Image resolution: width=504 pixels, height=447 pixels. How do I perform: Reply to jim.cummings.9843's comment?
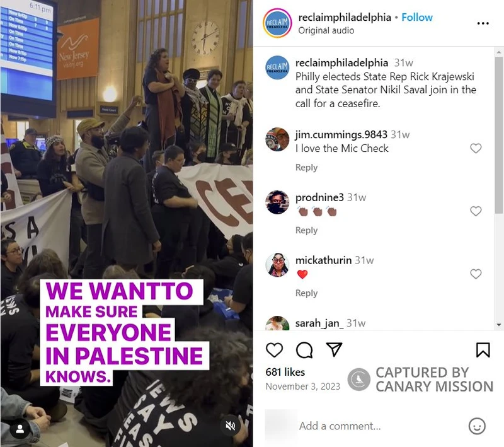[x=306, y=168]
